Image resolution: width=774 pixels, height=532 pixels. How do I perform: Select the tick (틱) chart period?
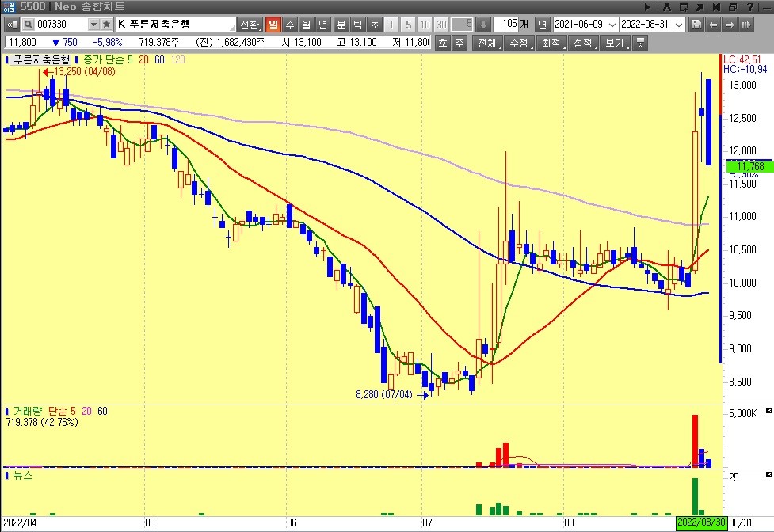(x=358, y=25)
